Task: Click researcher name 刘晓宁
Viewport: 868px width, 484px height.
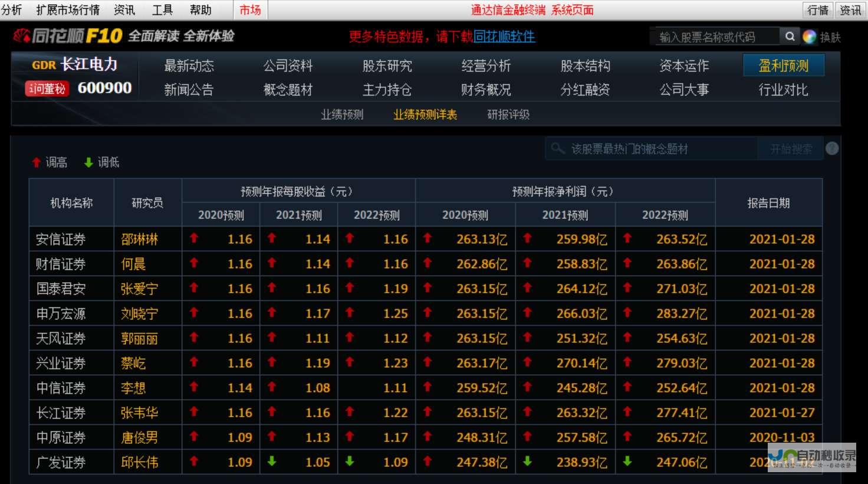Action: [140, 313]
